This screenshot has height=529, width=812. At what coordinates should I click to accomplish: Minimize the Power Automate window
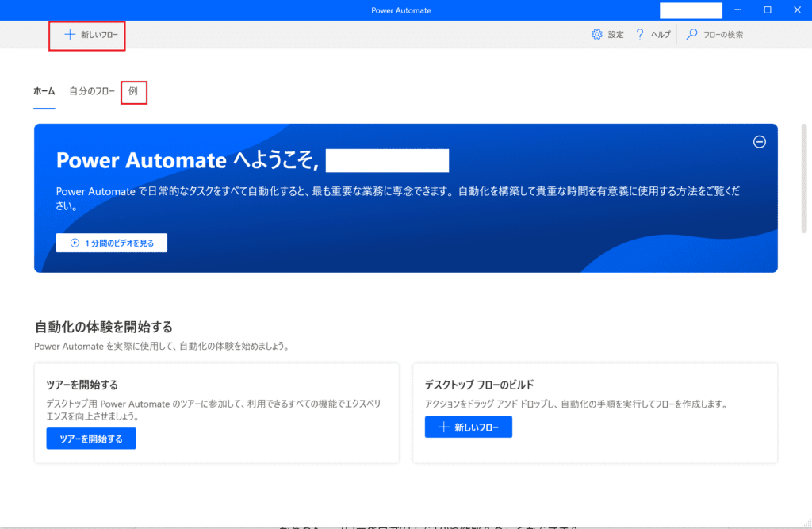[x=737, y=10]
